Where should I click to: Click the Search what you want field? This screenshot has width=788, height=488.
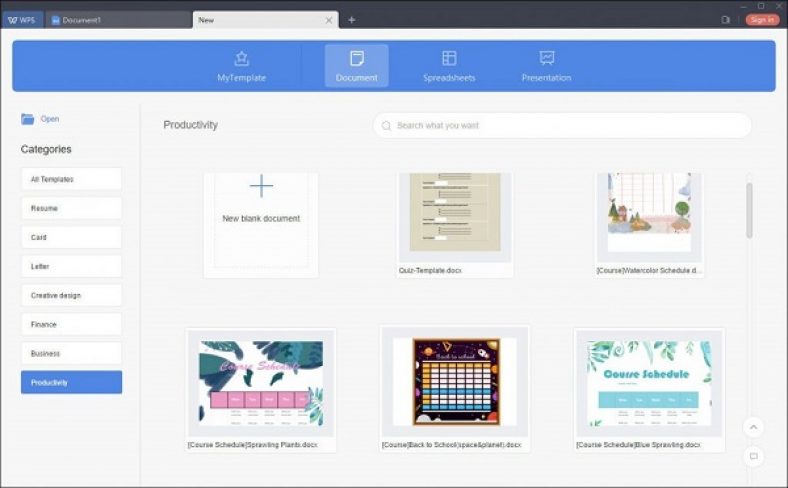point(562,125)
